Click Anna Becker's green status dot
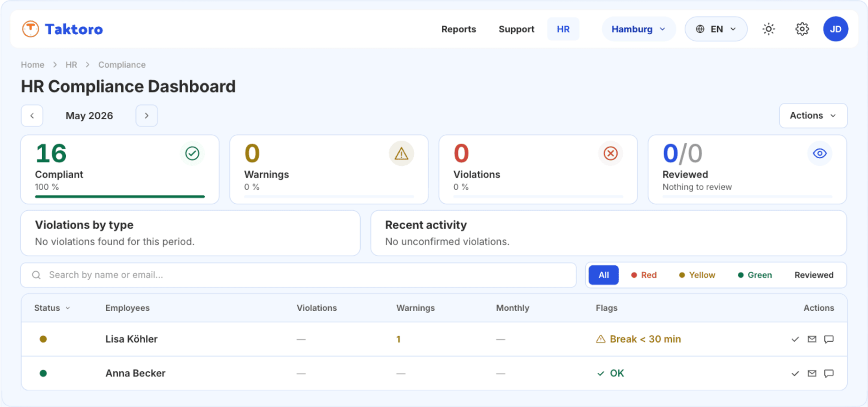The image size is (868, 407). [43, 374]
